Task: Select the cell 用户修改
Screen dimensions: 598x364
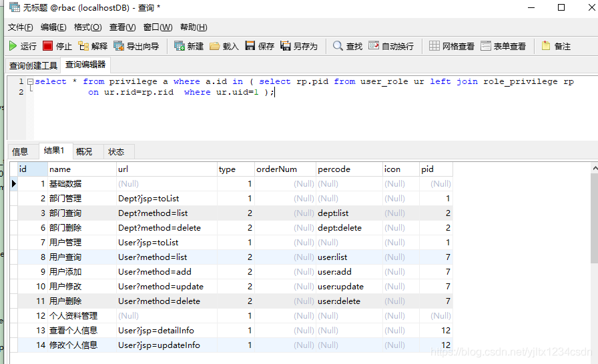Action: 82,286
